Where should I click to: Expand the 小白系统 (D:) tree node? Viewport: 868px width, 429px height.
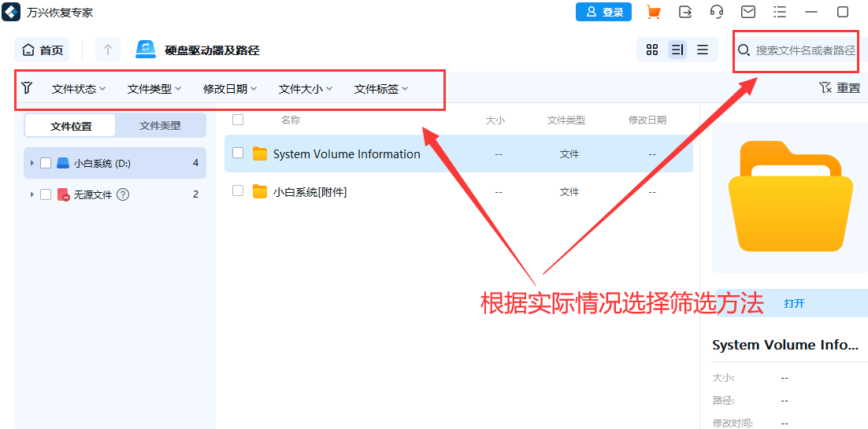click(32, 163)
